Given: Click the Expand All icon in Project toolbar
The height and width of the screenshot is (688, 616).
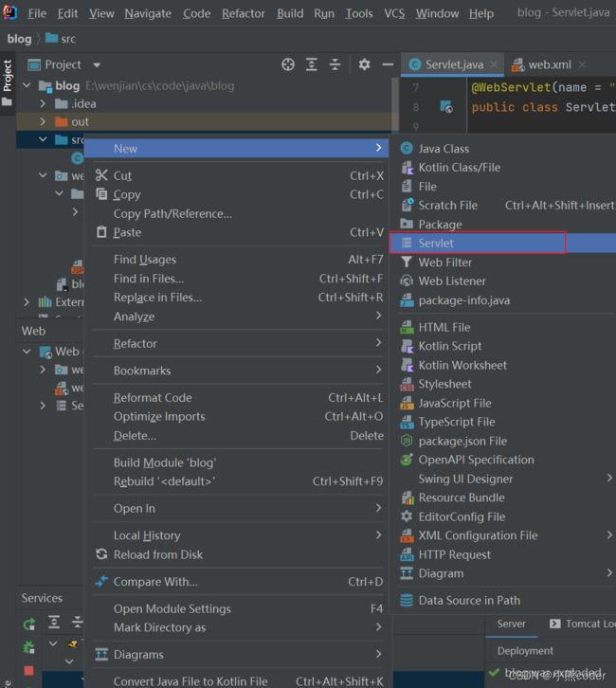Looking at the screenshot, I should pyautogui.click(x=312, y=64).
